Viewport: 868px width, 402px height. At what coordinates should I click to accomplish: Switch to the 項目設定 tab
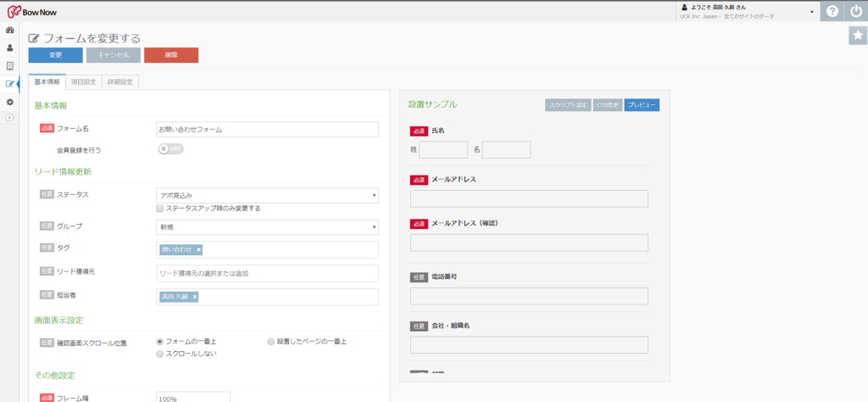83,82
